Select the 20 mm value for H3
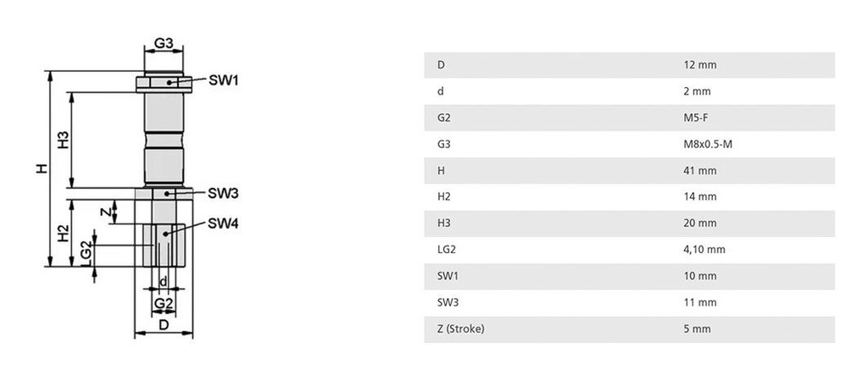 tap(700, 224)
